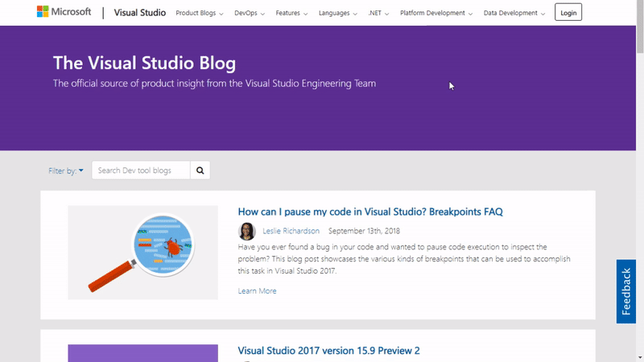Expand the Product Blogs dropdown

(200, 13)
